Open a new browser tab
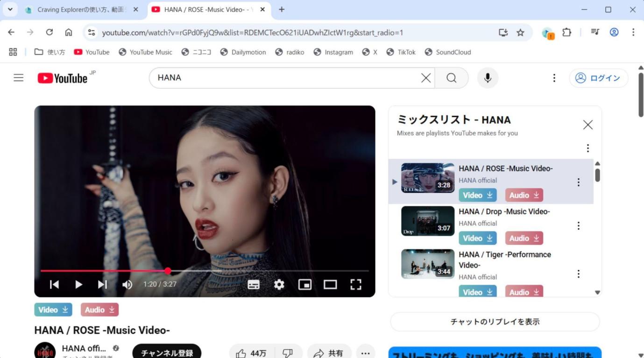The height and width of the screenshot is (358, 644). (x=282, y=9)
